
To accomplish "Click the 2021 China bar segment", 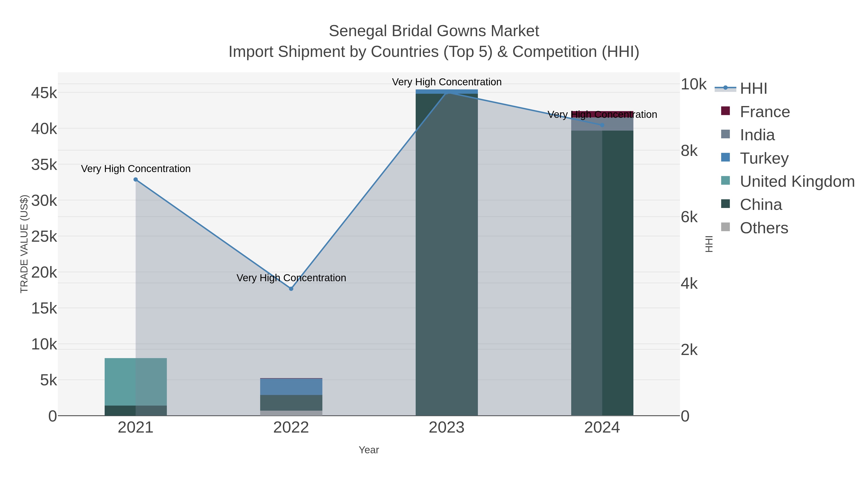I will (136, 411).
